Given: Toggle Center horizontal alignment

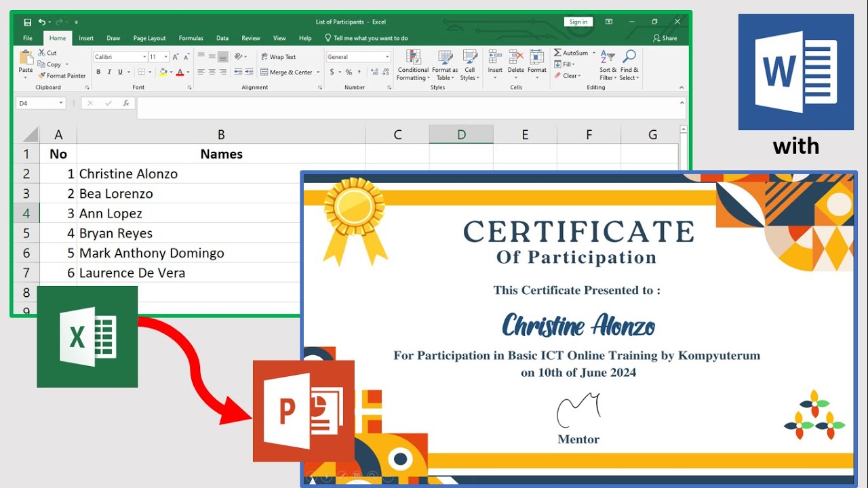Looking at the screenshot, I should click(x=212, y=72).
